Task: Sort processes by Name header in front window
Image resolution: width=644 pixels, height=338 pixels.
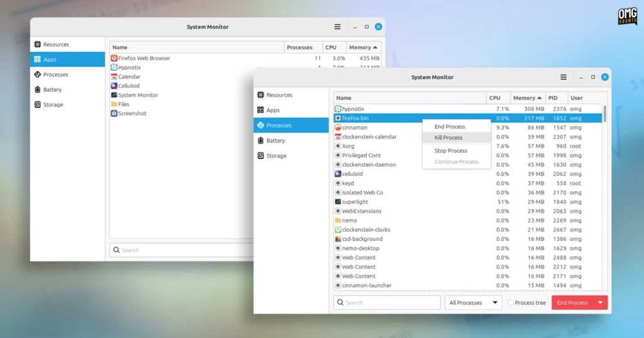Action: point(410,98)
